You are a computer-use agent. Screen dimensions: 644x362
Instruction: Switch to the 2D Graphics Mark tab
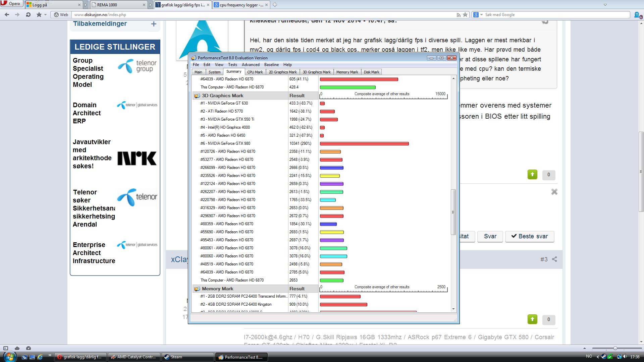pyautogui.click(x=283, y=72)
